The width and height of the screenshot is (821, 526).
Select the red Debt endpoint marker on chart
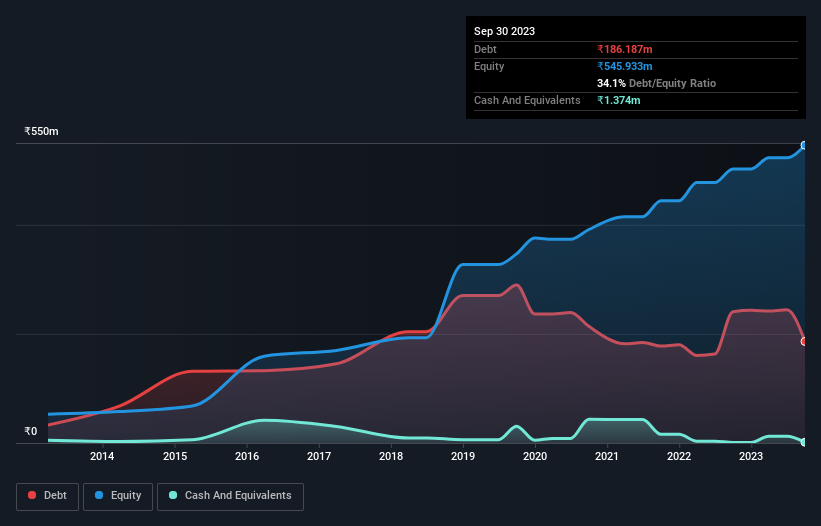pyautogui.click(x=804, y=341)
